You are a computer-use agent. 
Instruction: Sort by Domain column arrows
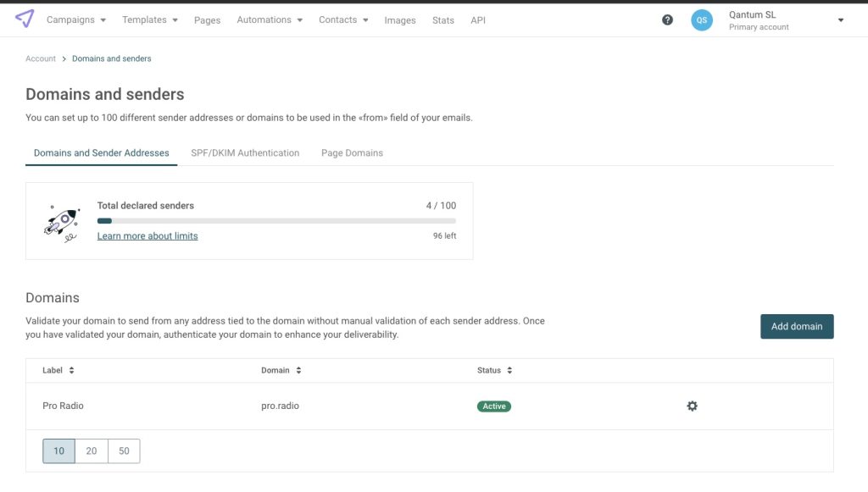pyautogui.click(x=298, y=371)
